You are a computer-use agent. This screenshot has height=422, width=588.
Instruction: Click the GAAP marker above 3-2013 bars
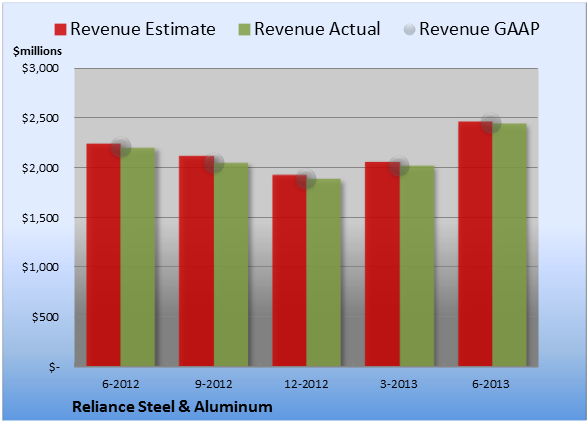(x=399, y=166)
